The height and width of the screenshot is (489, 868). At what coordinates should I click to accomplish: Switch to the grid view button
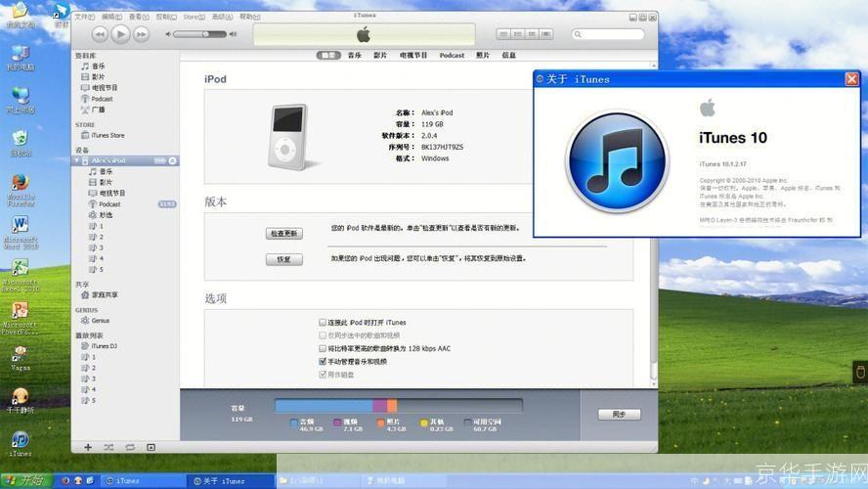point(532,34)
